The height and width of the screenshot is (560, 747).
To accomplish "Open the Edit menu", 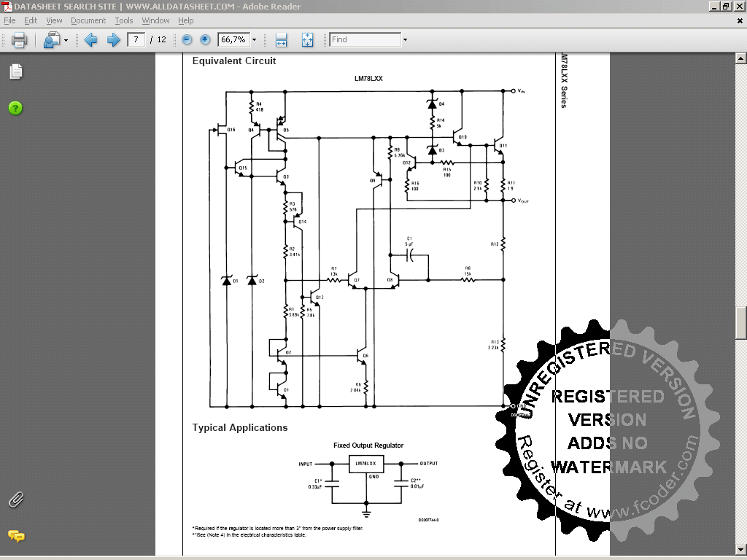I will pyautogui.click(x=31, y=20).
